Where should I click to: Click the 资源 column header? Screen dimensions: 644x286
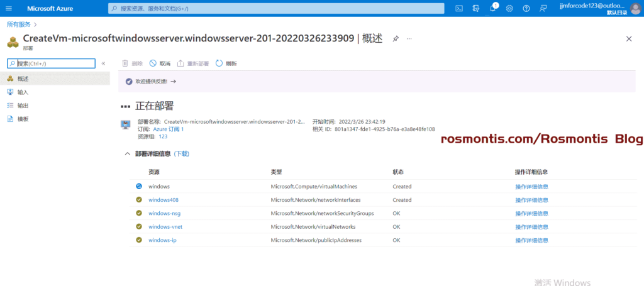154,172
